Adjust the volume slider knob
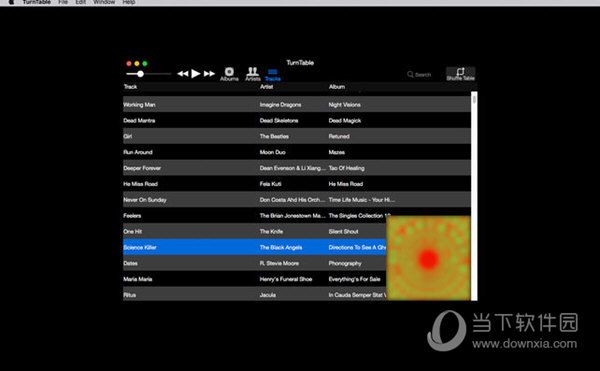 click(x=140, y=74)
